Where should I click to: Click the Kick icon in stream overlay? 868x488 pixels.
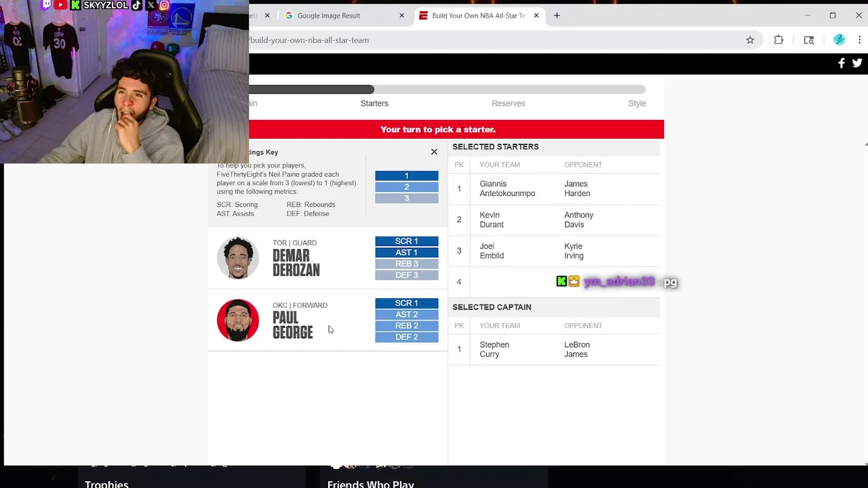(75, 5)
